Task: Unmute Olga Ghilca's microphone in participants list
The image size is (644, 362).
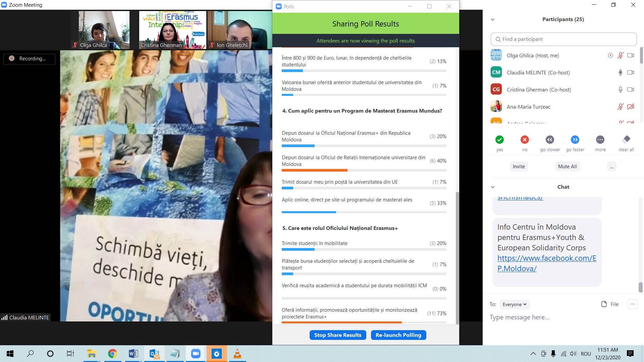Action: pos(620,55)
